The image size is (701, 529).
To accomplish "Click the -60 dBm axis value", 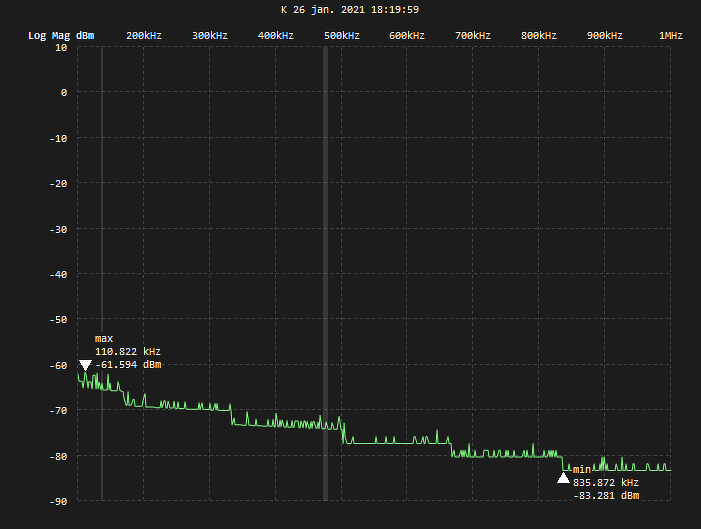I will pos(59,366).
